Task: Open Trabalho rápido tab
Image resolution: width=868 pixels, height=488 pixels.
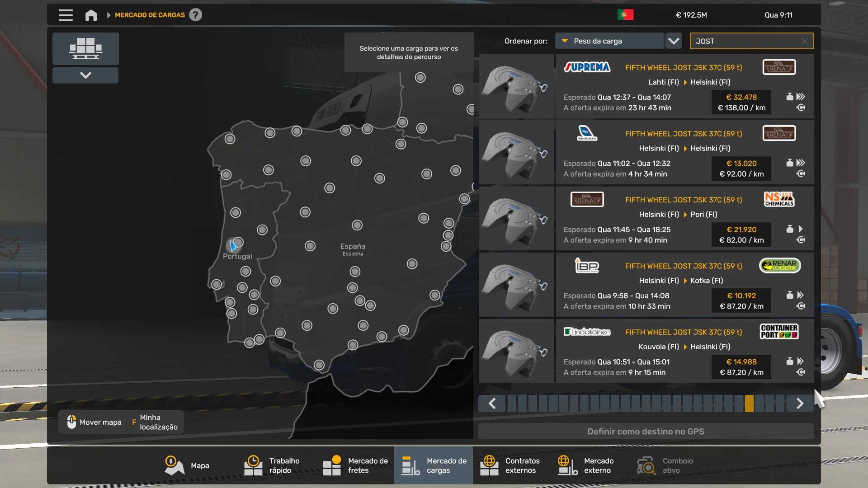Action: pos(272,465)
